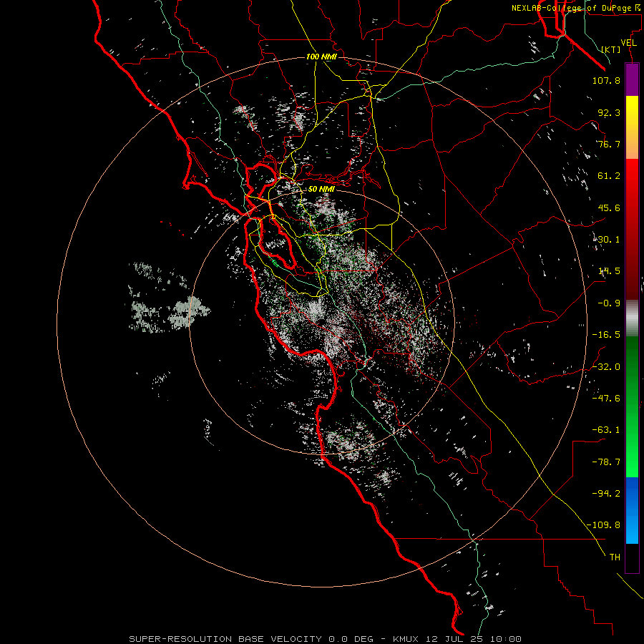644x644 pixels.
Task: Click the -32.0 legend value
Action: 606,367
